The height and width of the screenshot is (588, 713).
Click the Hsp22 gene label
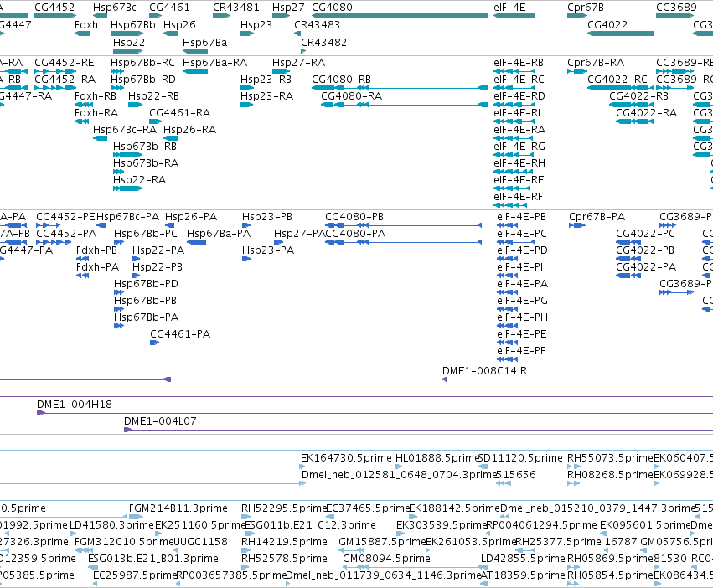[x=129, y=42]
